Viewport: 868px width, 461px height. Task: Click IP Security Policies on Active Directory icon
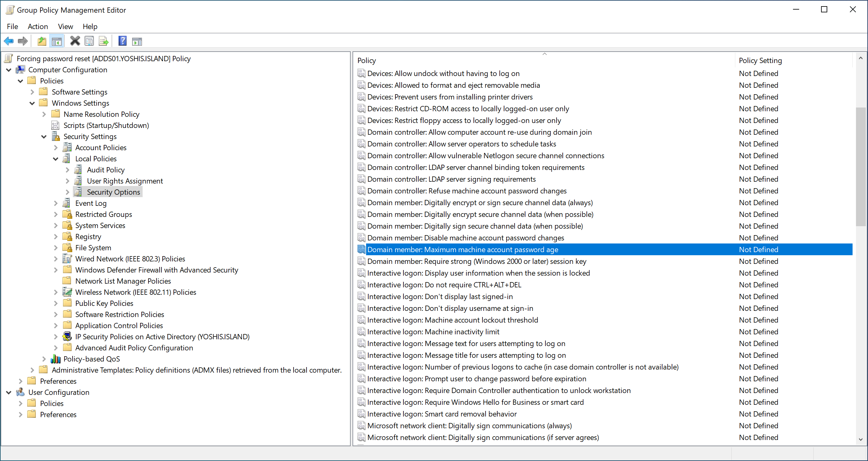67,336
